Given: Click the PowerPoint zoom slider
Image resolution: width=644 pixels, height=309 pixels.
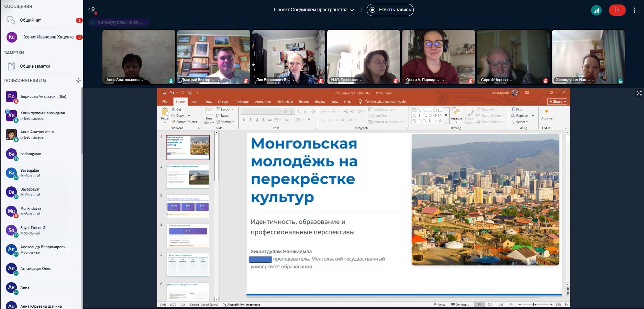Looking at the screenshot, I should click(534, 305).
